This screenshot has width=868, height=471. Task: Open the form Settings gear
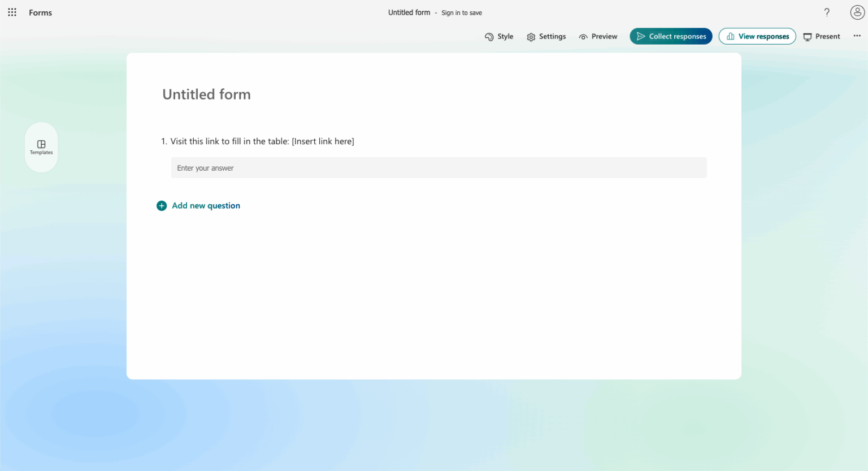click(x=531, y=36)
